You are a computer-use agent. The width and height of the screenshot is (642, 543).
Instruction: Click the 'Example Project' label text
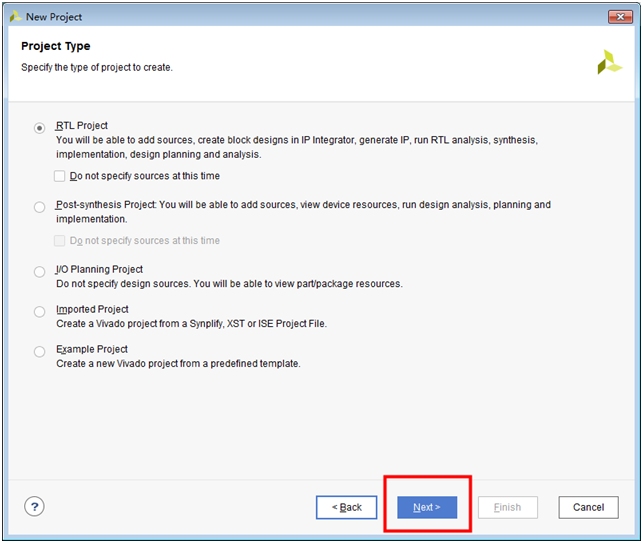[x=92, y=349]
